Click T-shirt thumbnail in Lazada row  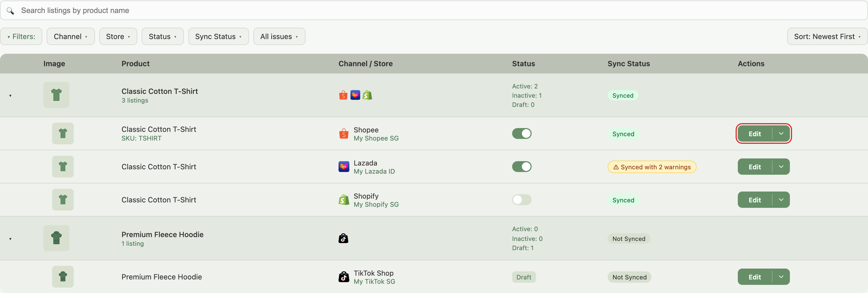coord(63,167)
